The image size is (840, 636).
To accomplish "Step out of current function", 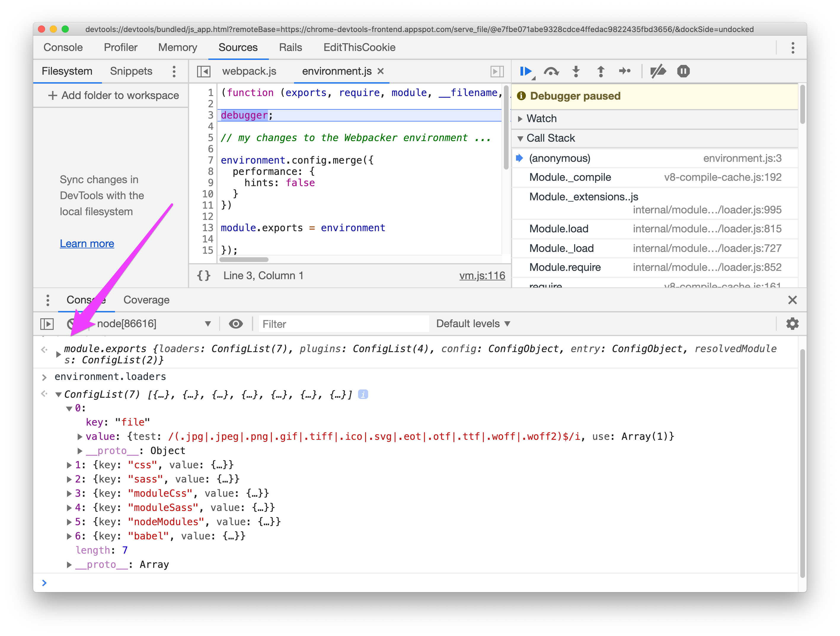I will pos(601,71).
